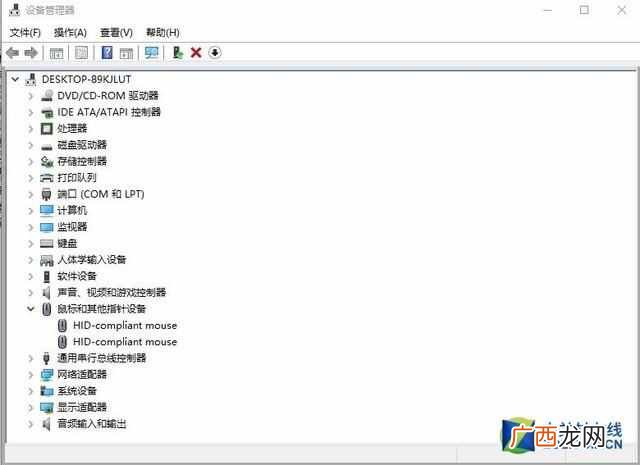Click the software devices (软件设备) icon
The height and width of the screenshot is (465, 640).
[47, 276]
